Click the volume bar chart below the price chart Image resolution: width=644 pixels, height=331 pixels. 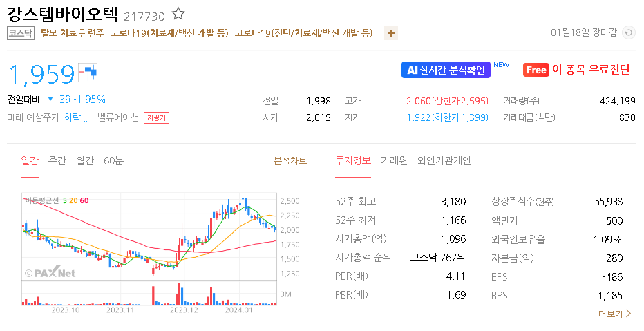tap(149, 293)
